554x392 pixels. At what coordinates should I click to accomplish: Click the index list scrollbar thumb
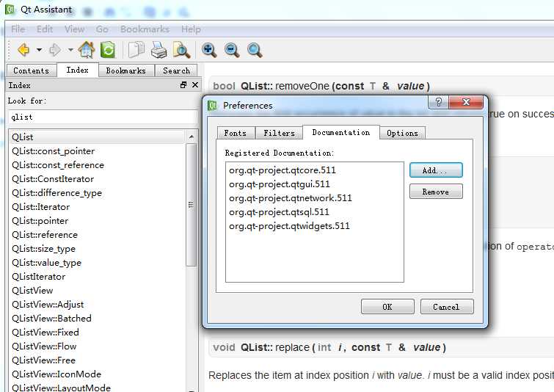click(x=191, y=205)
